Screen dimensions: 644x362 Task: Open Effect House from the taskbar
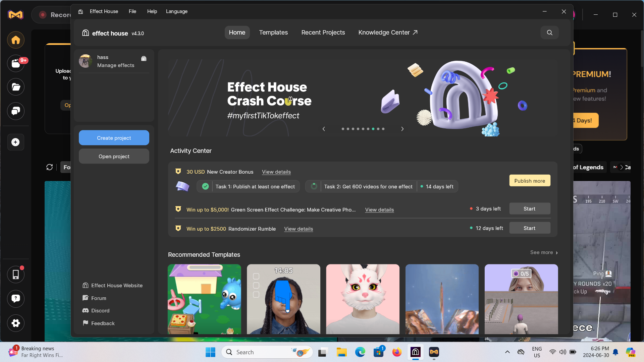click(416, 352)
